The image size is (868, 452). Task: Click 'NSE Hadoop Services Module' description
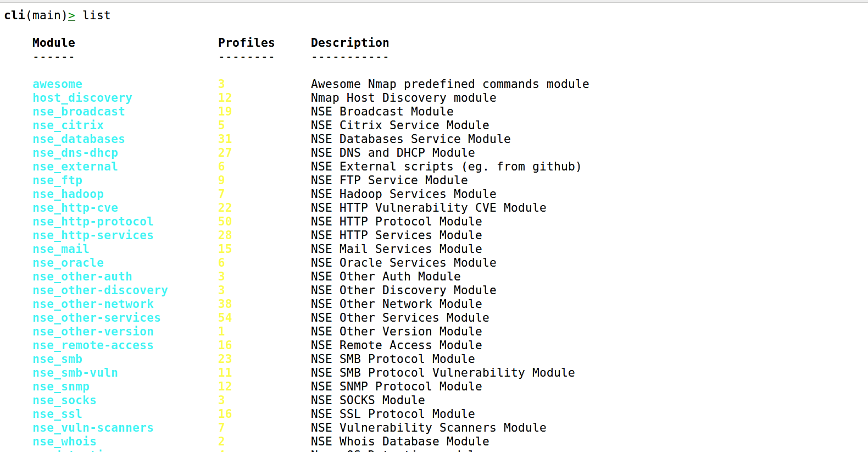pyautogui.click(x=404, y=194)
